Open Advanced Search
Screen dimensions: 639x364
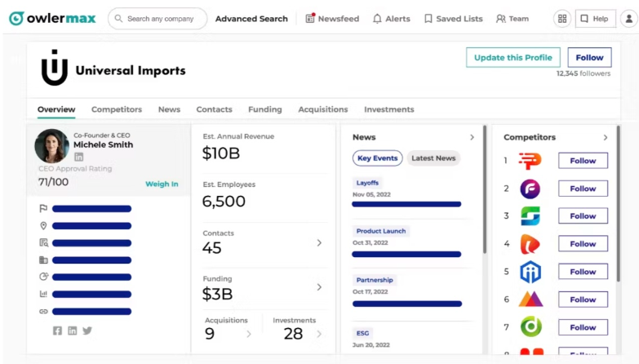pos(251,19)
